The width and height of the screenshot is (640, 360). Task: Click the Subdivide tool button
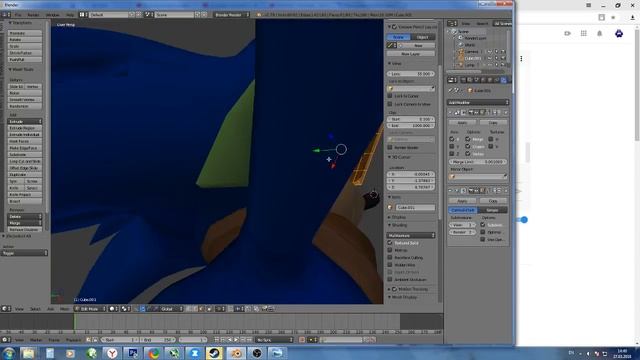tap(24, 154)
